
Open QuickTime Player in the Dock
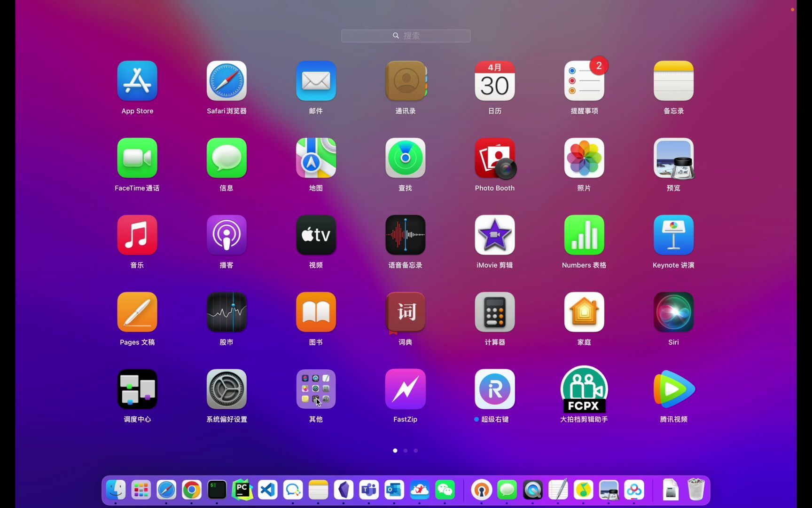pos(533,490)
